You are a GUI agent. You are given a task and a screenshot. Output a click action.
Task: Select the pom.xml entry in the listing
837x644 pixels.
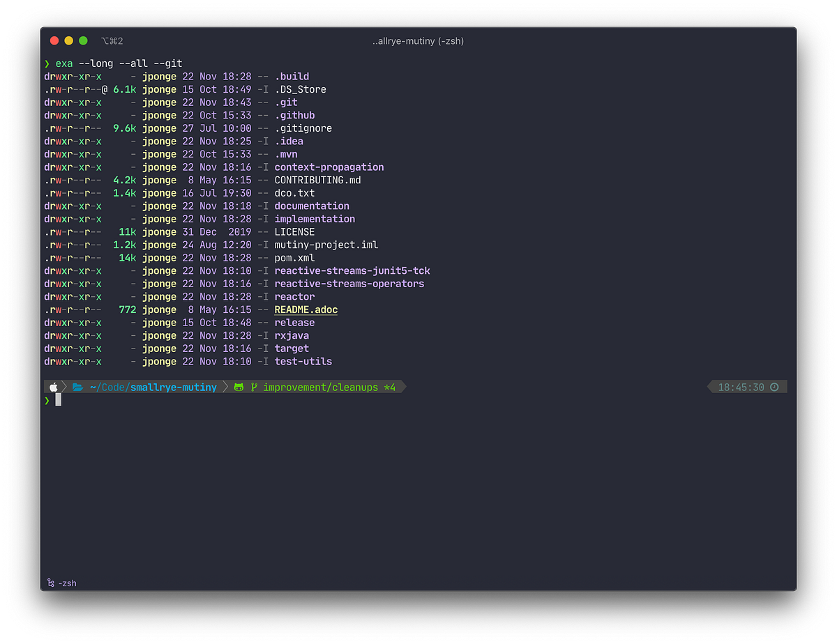point(293,257)
